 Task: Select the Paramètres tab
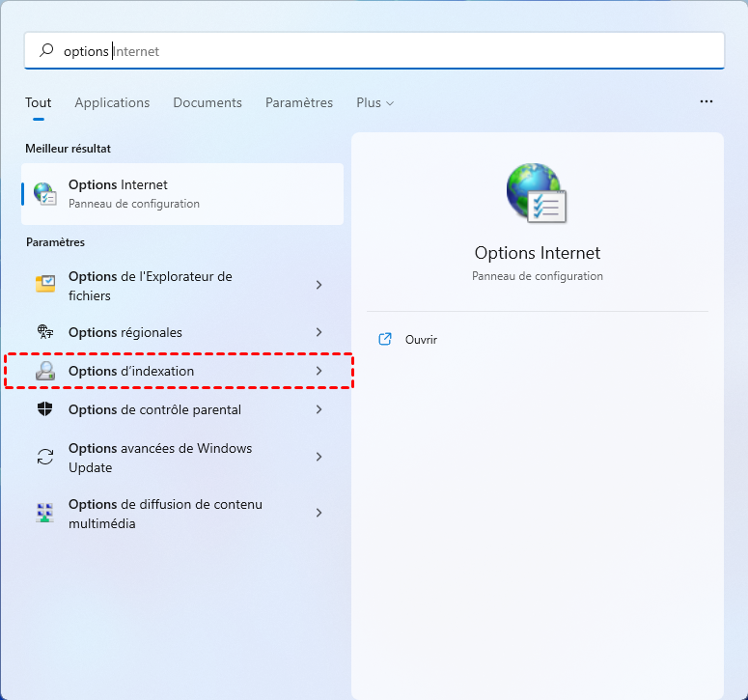(x=299, y=102)
